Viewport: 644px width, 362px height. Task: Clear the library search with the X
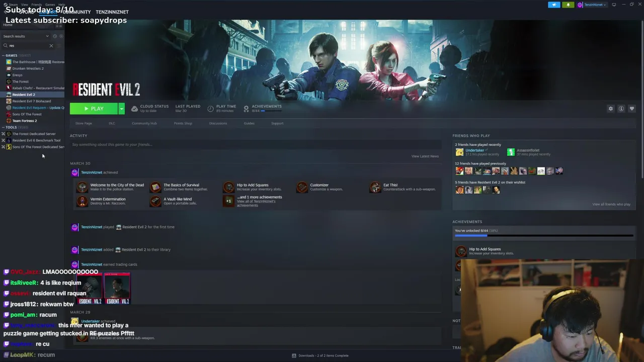[51, 46]
